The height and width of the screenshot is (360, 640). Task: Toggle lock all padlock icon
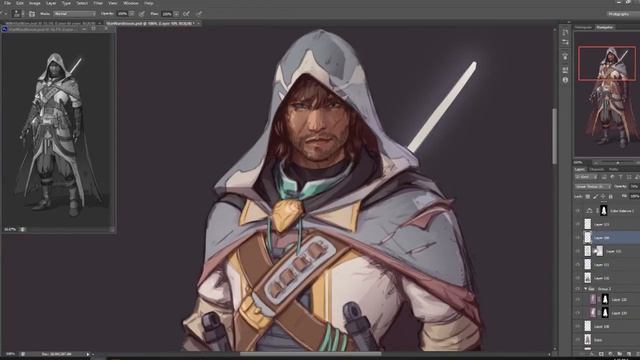coord(611,196)
